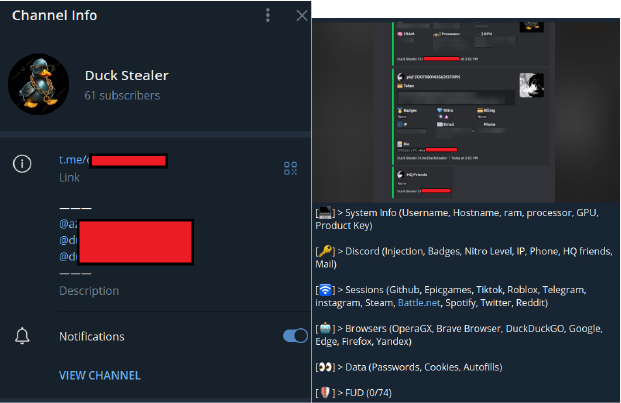Close the Channel Info panel
Image resolution: width=621 pixels, height=403 pixels.
[302, 15]
